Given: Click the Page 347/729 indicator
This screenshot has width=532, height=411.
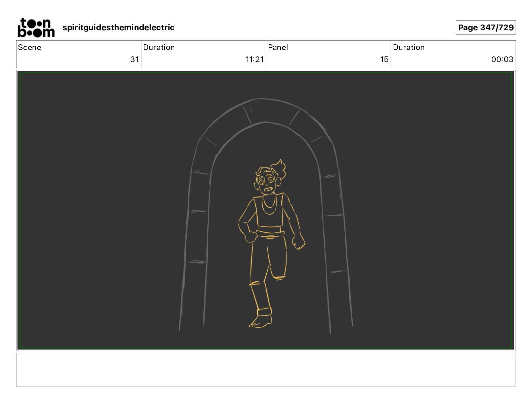Looking at the screenshot, I should [486, 28].
